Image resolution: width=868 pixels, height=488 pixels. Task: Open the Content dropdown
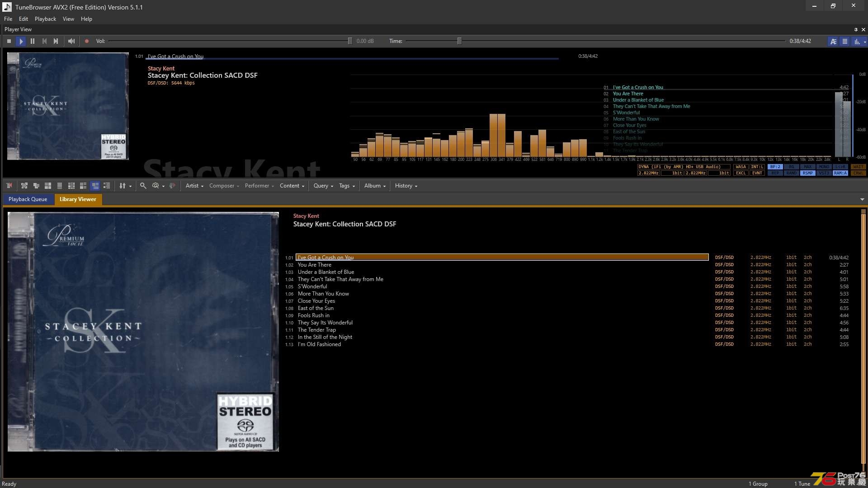[292, 186]
